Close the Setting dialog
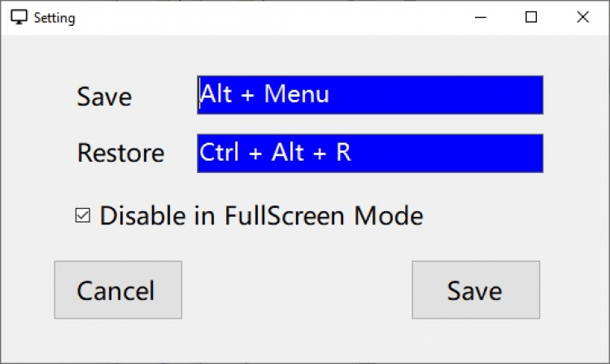 (x=582, y=17)
